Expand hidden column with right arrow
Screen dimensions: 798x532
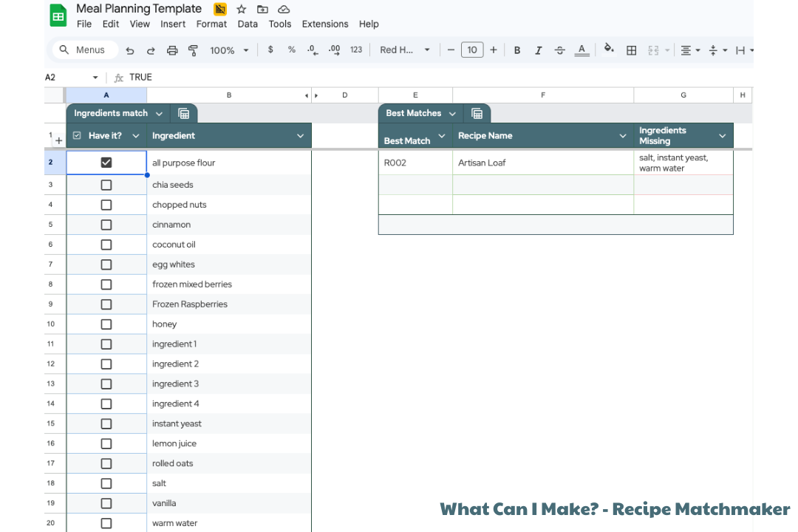[x=316, y=96]
